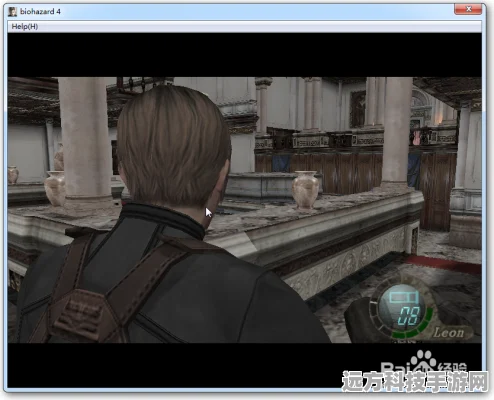Click the small vase at far left

tap(13, 175)
